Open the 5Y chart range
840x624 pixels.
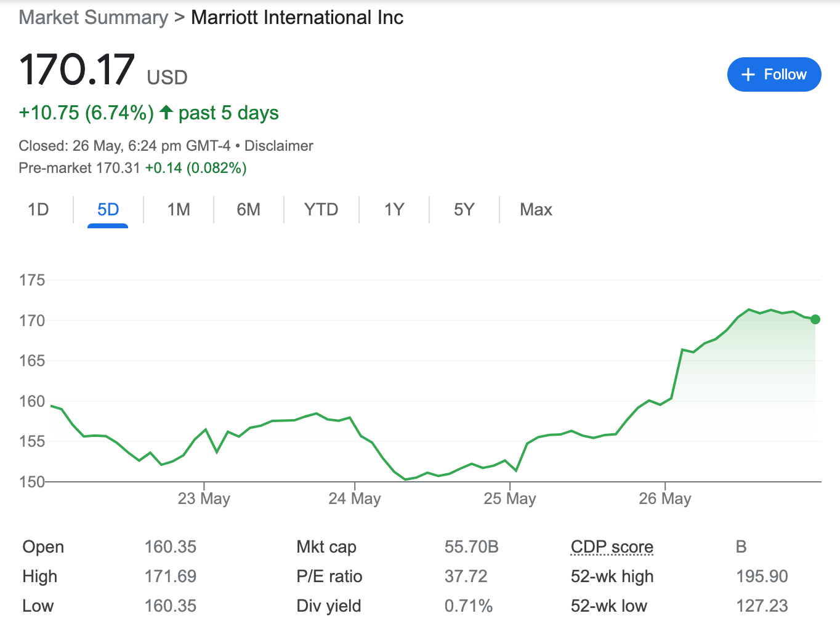click(x=464, y=210)
